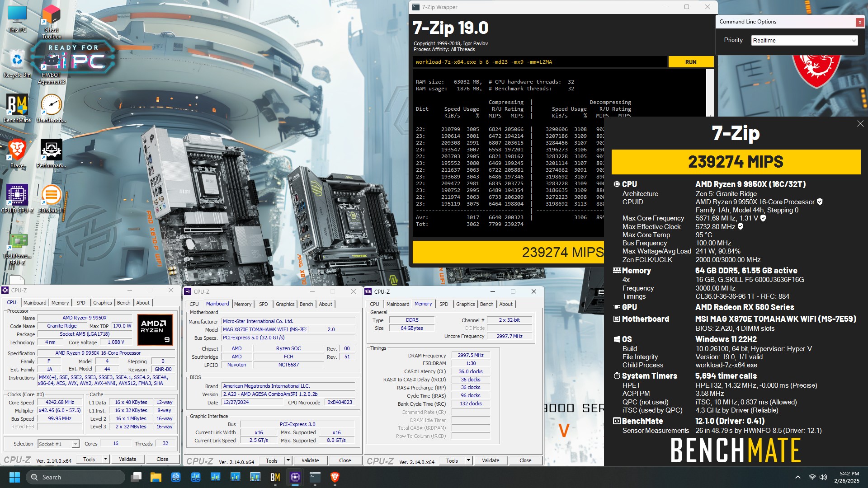Click Close button in right CPU-Z window

pyautogui.click(x=525, y=461)
